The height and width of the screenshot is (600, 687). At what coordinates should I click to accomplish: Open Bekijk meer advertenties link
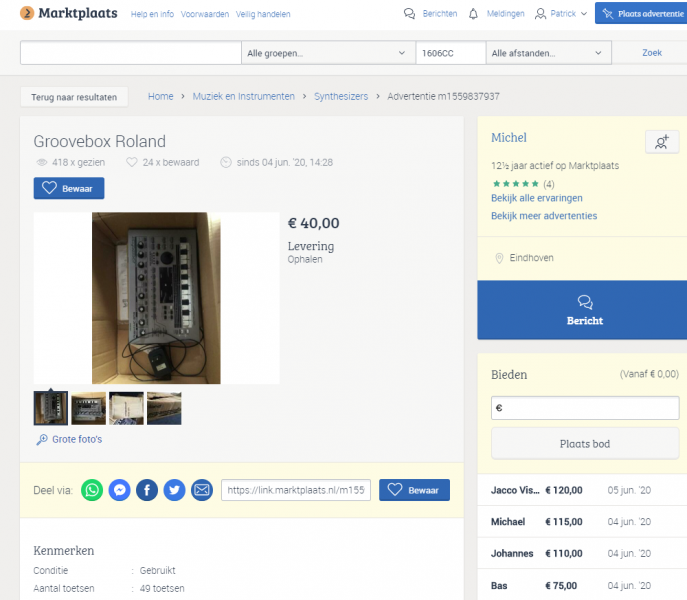(544, 216)
